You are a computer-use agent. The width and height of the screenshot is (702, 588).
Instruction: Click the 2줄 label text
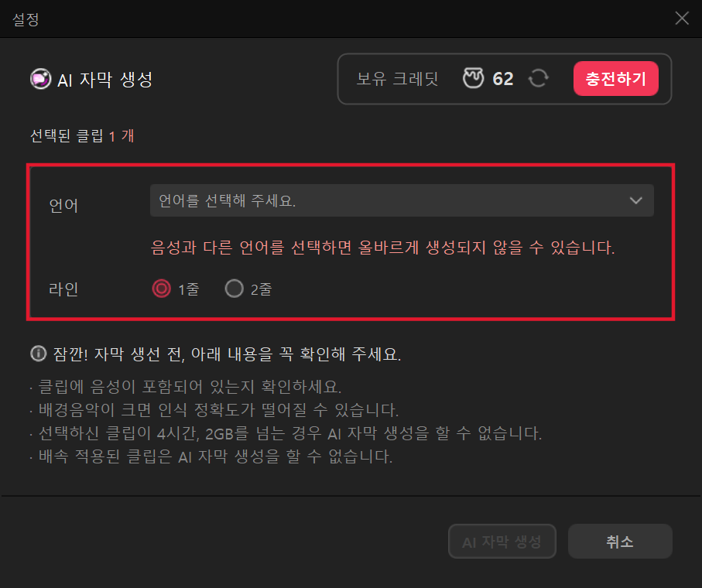click(x=261, y=289)
